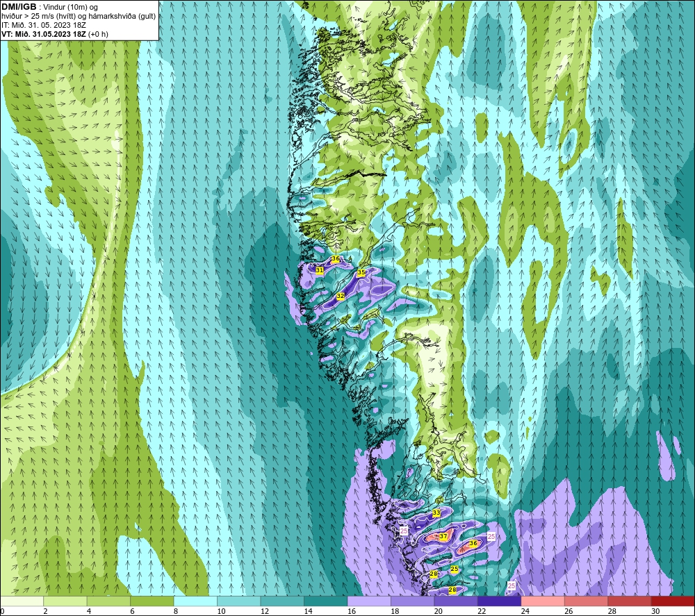The width and height of the screenshot is (695, 616).
Task: Pick the 26–28 m/s salmon legend swatch
Action: 587,601
